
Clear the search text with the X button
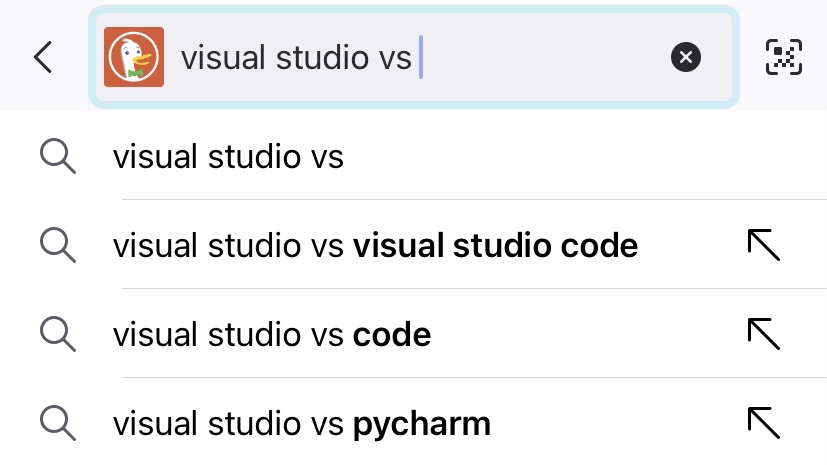click(686, 58)
